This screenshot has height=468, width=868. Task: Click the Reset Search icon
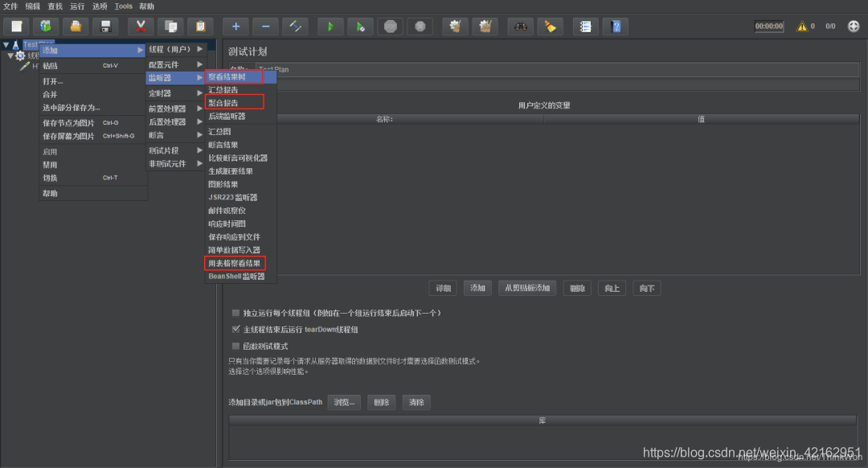(x=551, y=26)
